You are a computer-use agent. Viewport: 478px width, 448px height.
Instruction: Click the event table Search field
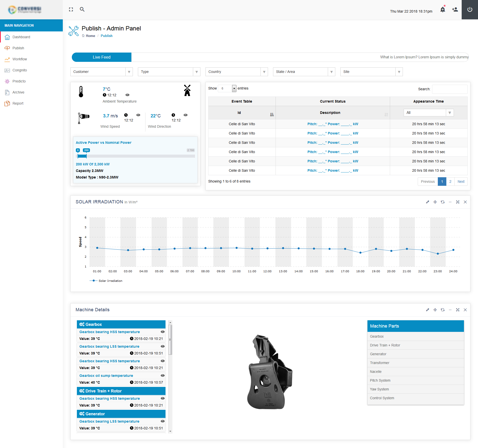[450, 89]
